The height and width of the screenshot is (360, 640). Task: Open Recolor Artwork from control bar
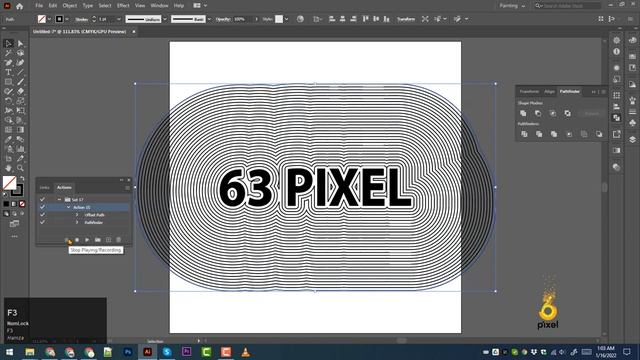coord(300,19)
